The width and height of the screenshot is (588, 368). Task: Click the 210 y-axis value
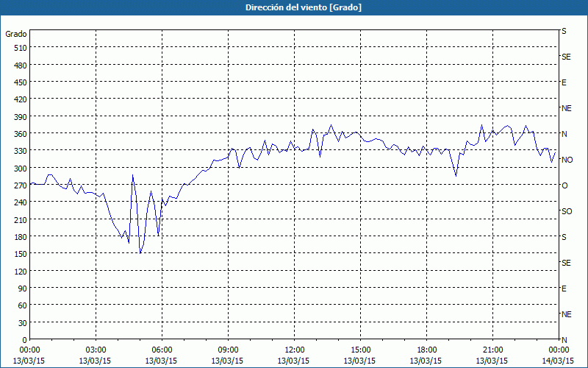click(21, 219)
